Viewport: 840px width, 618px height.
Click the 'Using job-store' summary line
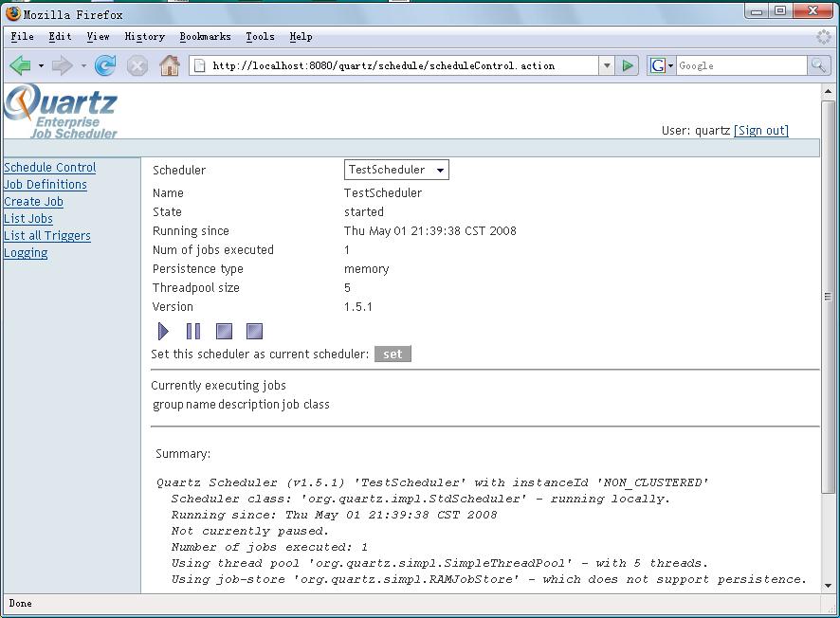point(488,579)
